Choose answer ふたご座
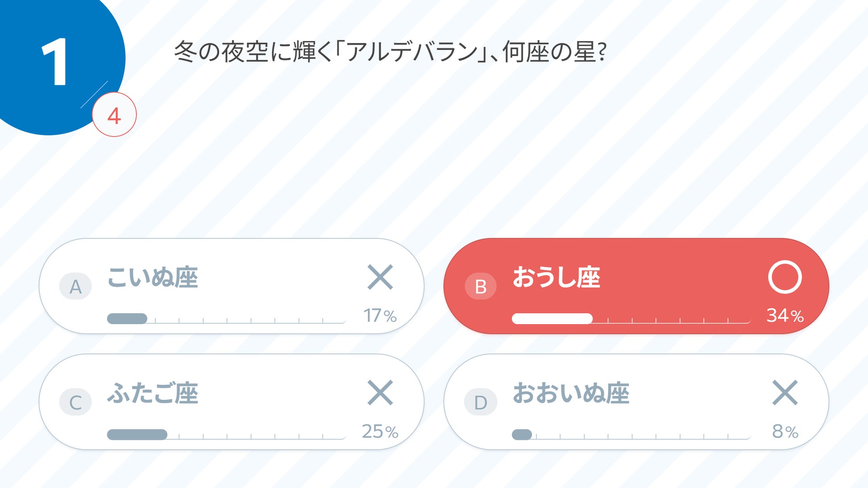 [152, 393]
